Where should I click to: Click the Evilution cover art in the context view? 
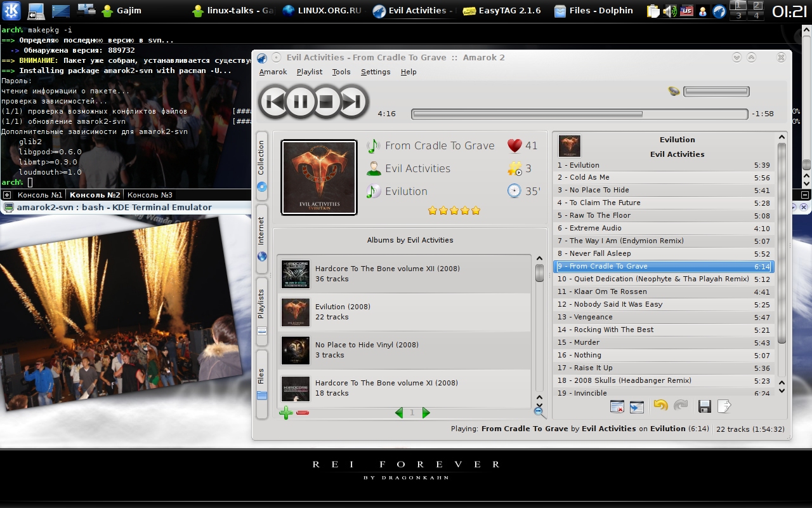pyautogui.click(x=318, y=178)
